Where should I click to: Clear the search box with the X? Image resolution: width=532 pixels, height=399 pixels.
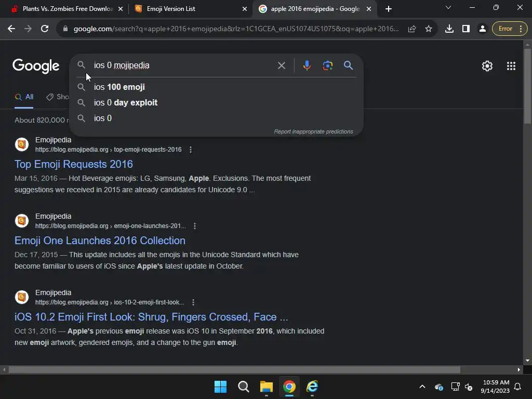281,65
